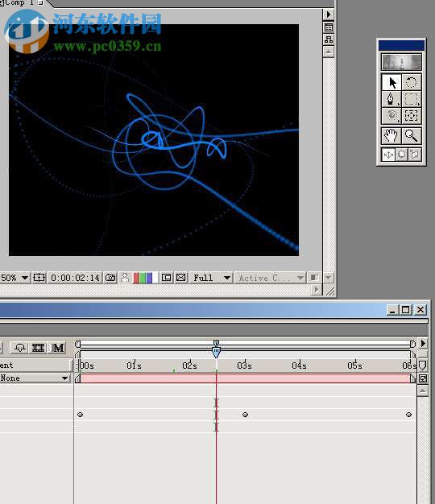Click the comp viewer scroll right arrow
Image resolution: width=435 pixels, height=504 pixels.
[317, 291]
